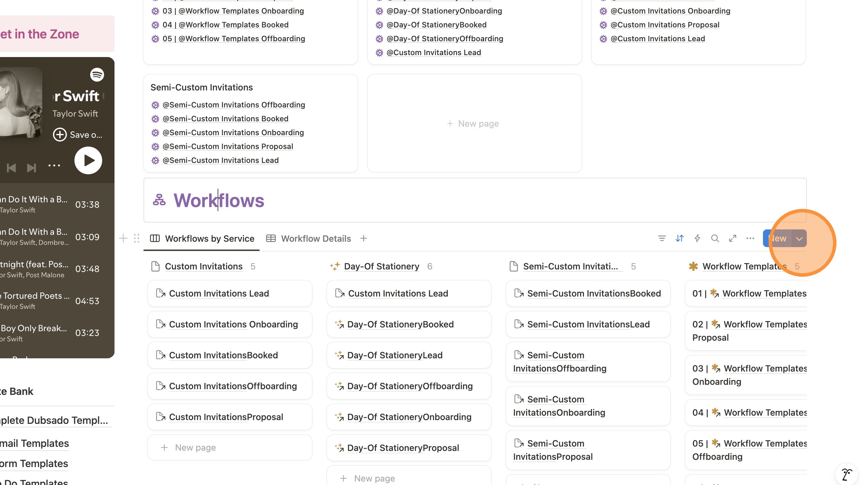Open @Semi-Custom Invitations Offboarding link

[234, 105]
